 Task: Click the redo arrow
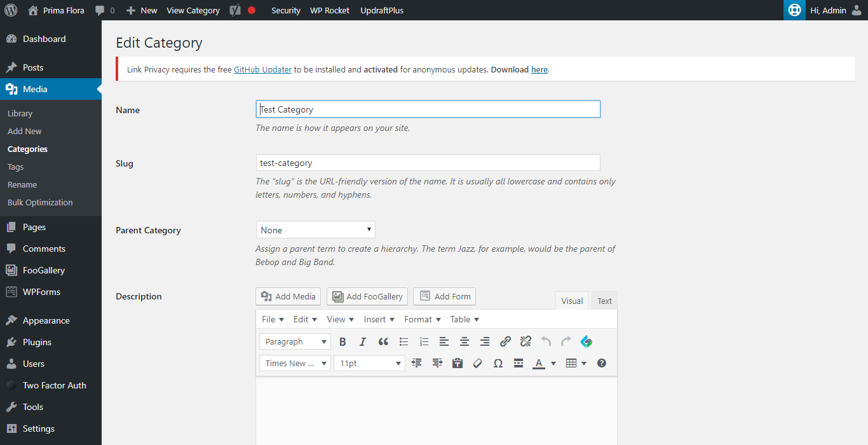(566, 342)
